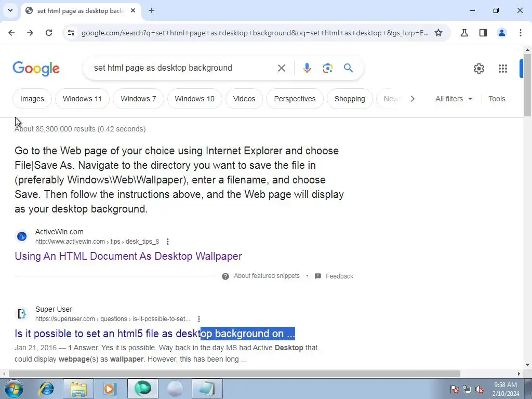Open Chrome three-dot menu
Screen dimensions: 532x399
(521, 33)
